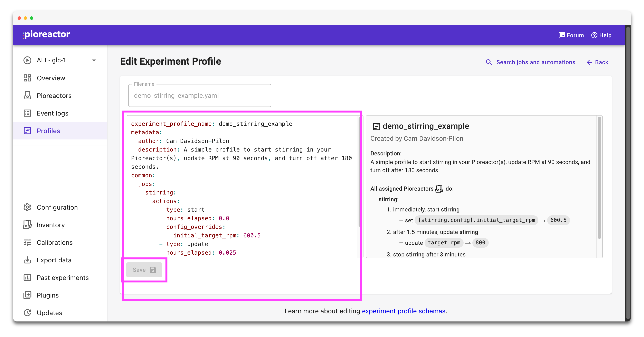
Task: Open Export data
Action: tap(54, 260)
